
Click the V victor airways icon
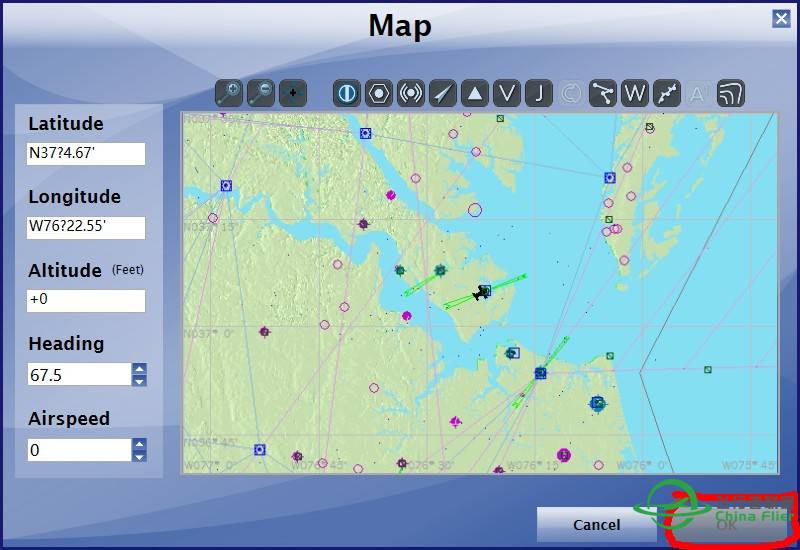click(x=507, y=94)
